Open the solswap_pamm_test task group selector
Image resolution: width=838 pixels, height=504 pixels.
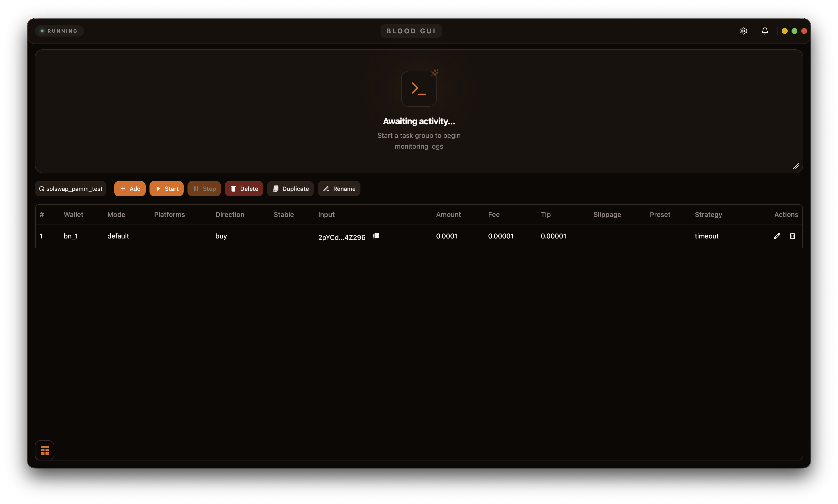coord(71,189)
